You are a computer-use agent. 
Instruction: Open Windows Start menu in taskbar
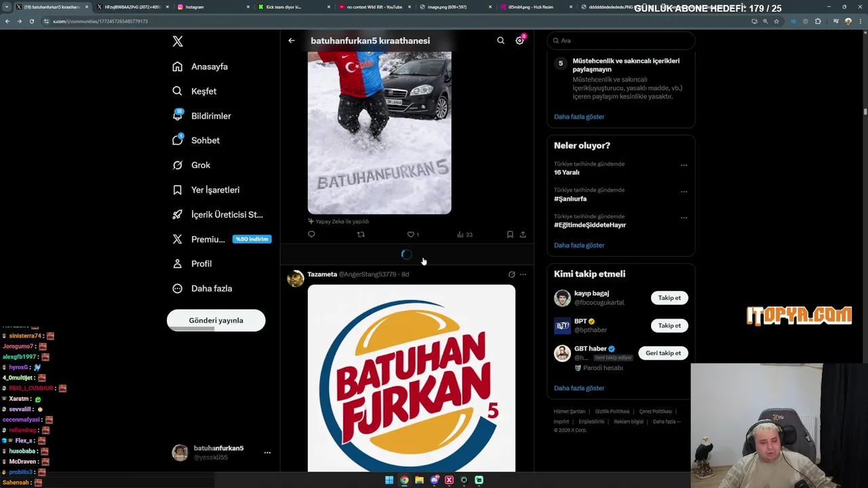[389, 480]
